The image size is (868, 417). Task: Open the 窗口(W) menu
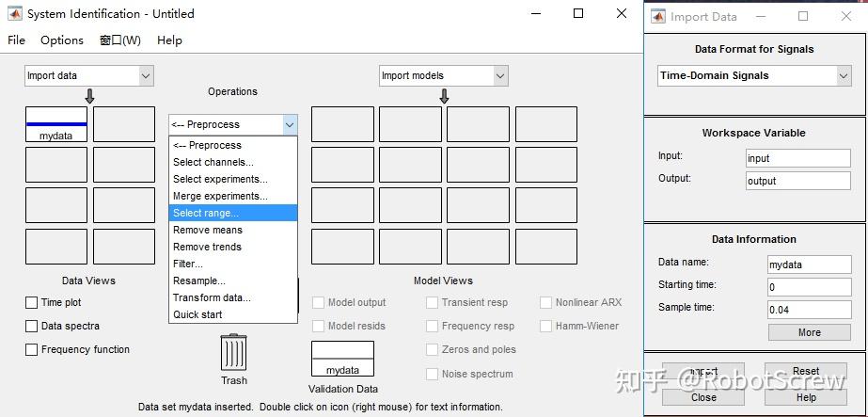click(x=120, y=40)
